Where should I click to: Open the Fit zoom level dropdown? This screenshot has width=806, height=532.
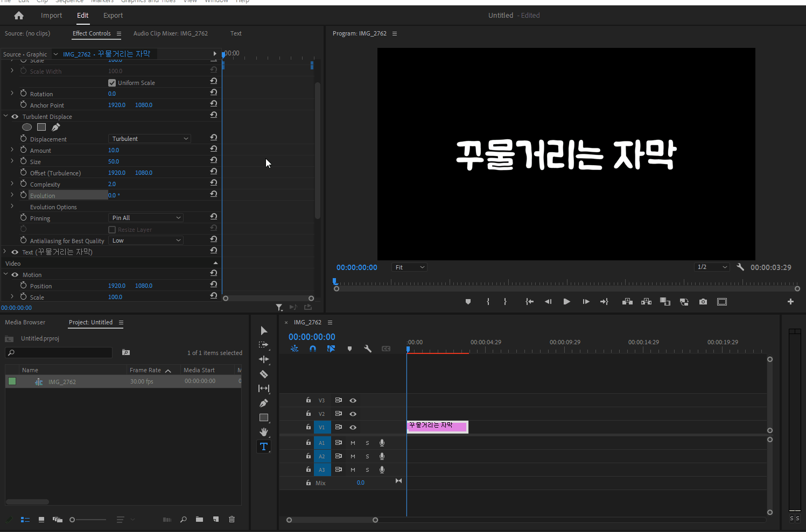click(409, 267)
